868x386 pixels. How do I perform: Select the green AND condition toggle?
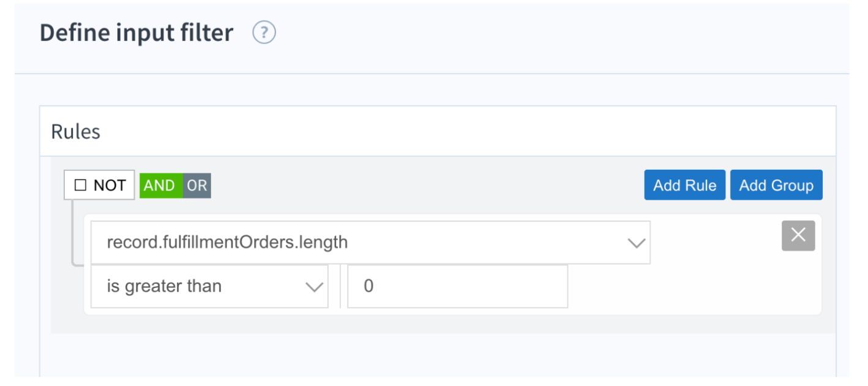tap(161, 185)
